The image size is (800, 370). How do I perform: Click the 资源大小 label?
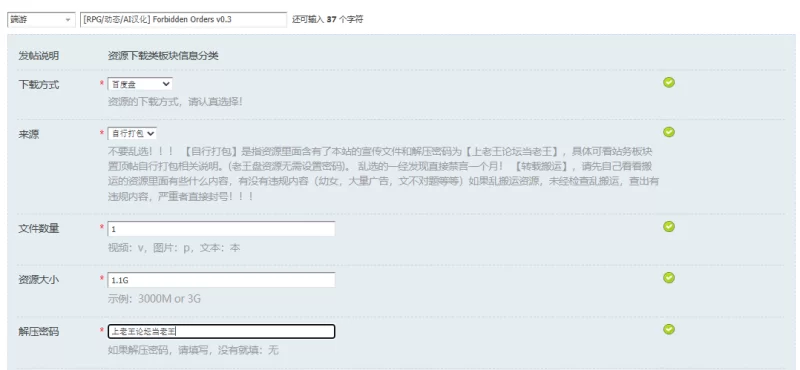pos(39,280)
